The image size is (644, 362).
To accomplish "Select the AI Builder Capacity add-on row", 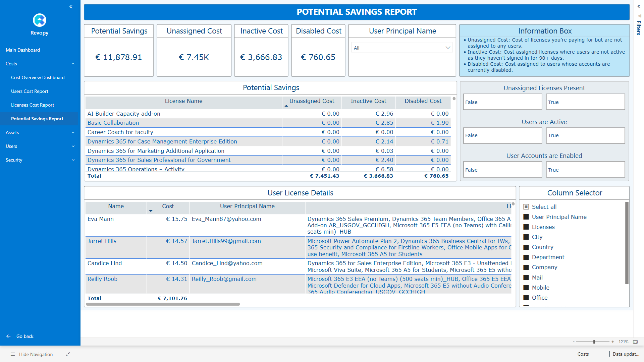I will coord(268,114).
